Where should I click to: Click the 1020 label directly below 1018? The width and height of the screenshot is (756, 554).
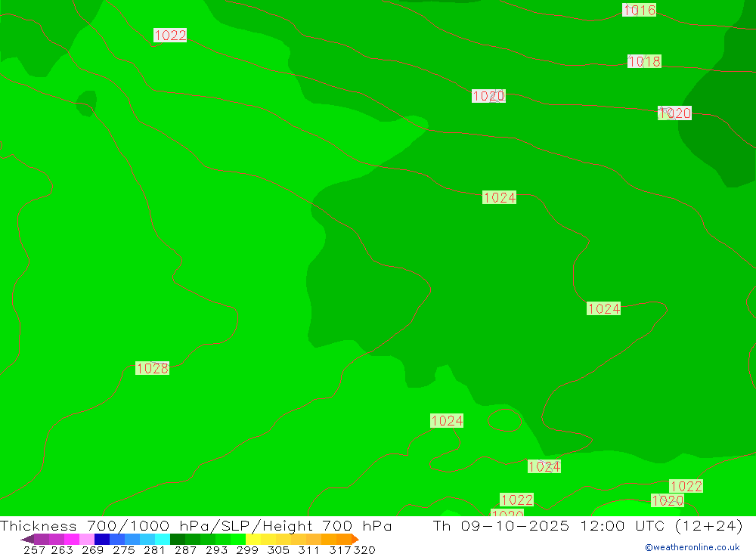(674, 113)
